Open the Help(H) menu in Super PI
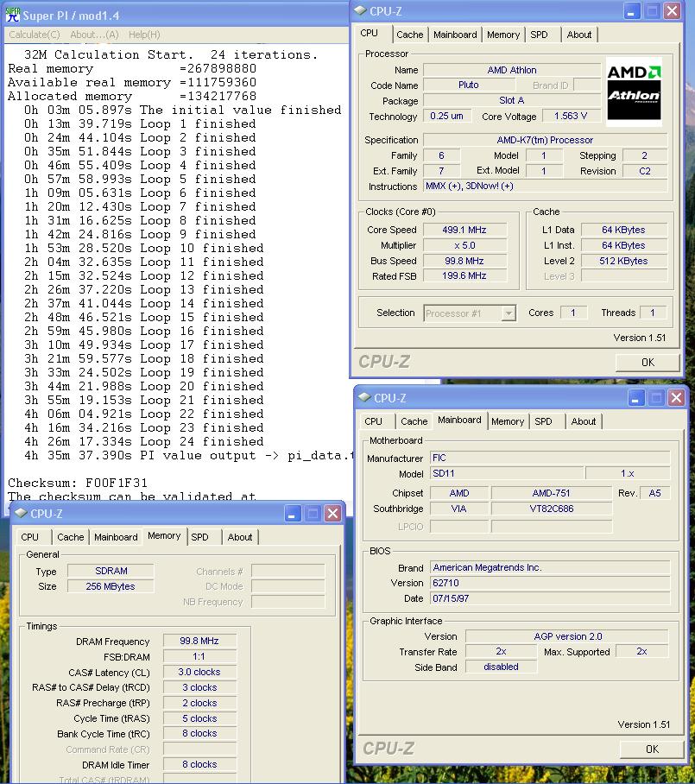 [144, 35]
